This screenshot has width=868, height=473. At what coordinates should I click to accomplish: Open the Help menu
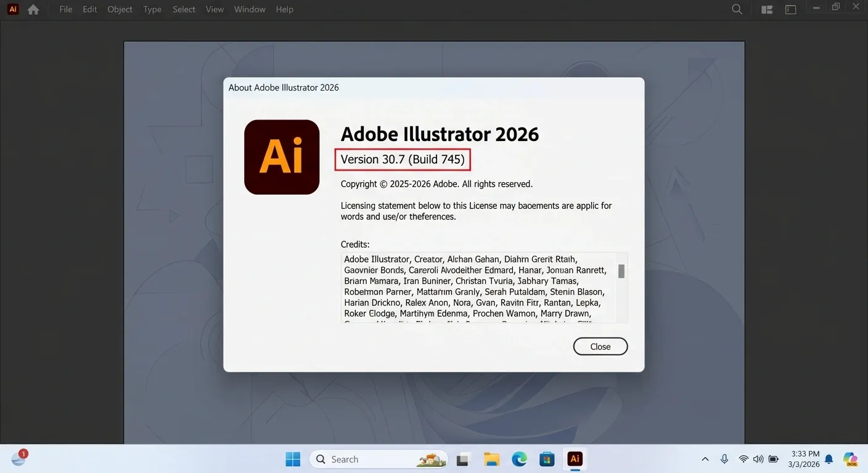(x=285, y=9)
